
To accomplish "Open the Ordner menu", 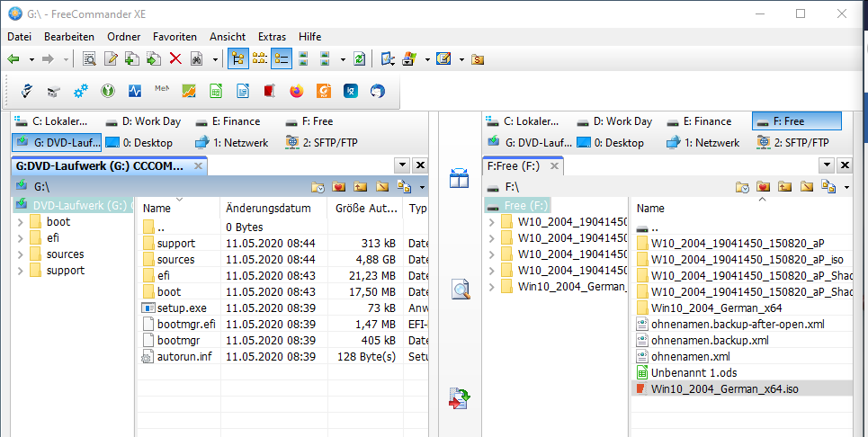I will pyautogui.click(x=123, y=37).
